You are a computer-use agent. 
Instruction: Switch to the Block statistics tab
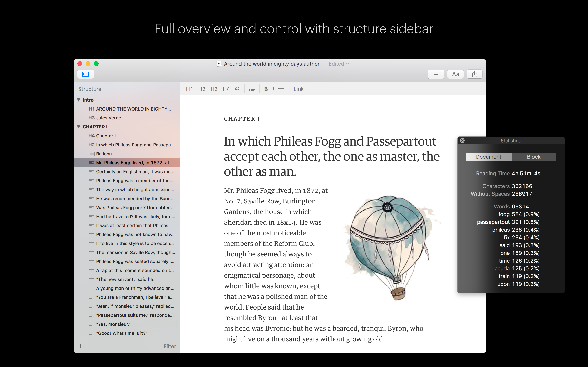click(533, 157)
